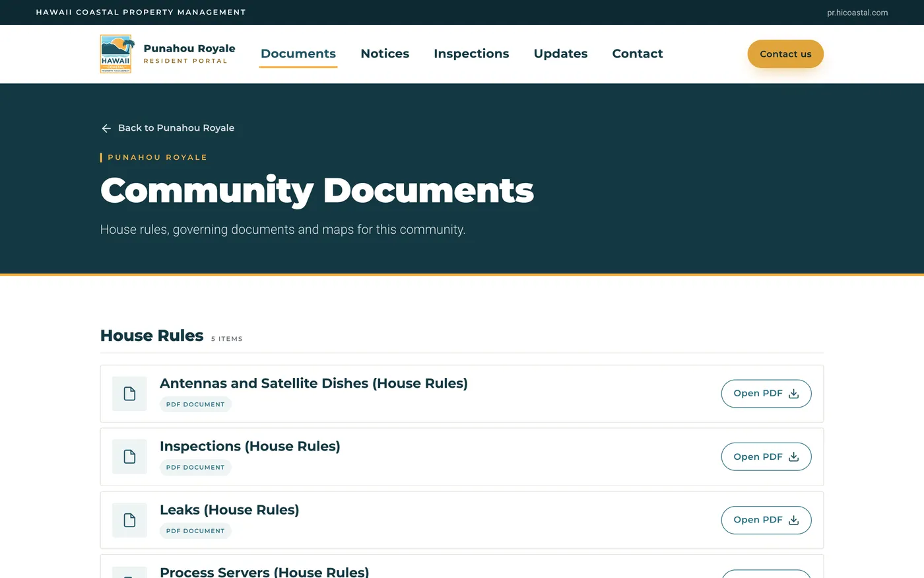Follow the Back to Punahou Royale link
Viewport: 924px width, 578px height.
168,128
